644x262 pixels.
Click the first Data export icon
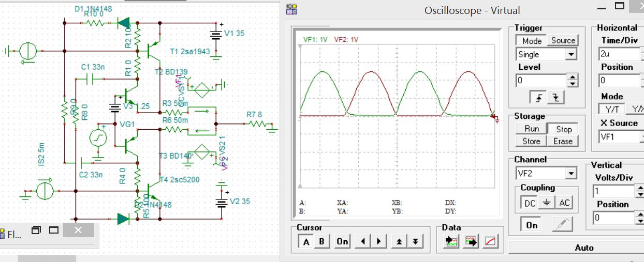click(x=452, y=241)
